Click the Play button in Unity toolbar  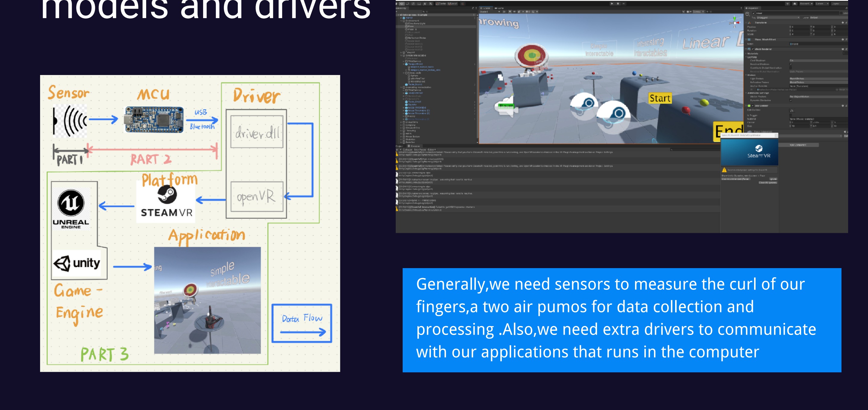tap(612, 4)
